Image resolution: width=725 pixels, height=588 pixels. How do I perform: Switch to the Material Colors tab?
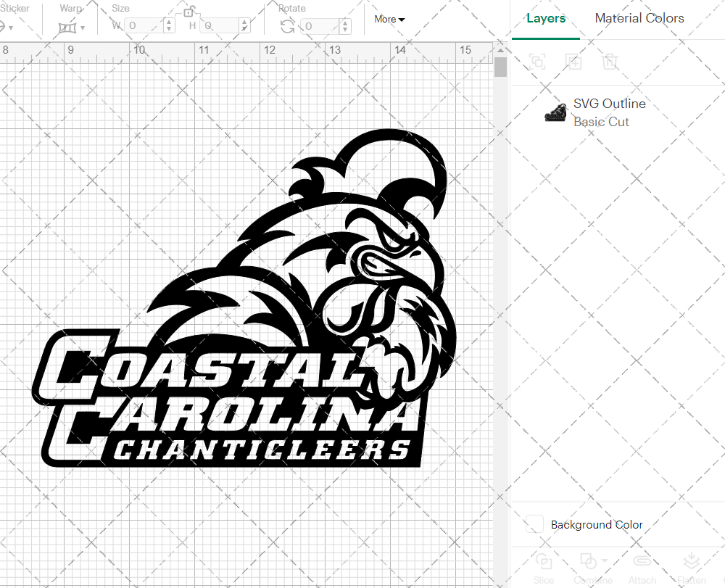639,18
